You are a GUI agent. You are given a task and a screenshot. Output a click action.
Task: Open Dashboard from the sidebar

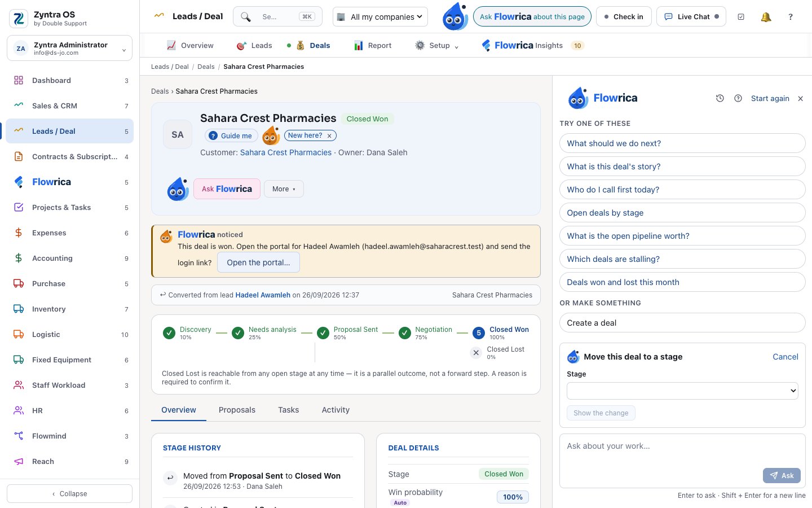click(x=70, y=81)
